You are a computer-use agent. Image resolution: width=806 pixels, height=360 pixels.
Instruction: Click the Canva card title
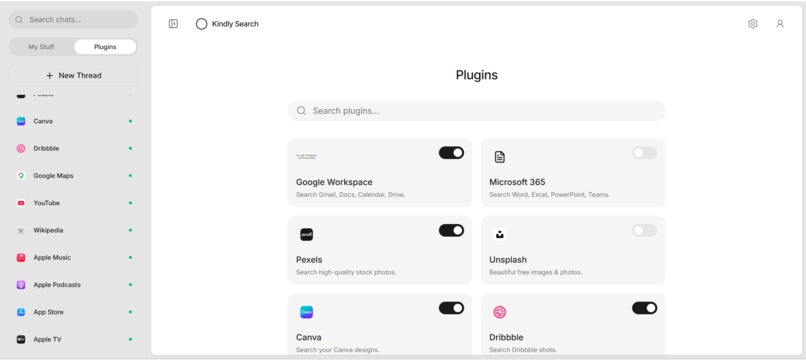click(x=308, y=337)
